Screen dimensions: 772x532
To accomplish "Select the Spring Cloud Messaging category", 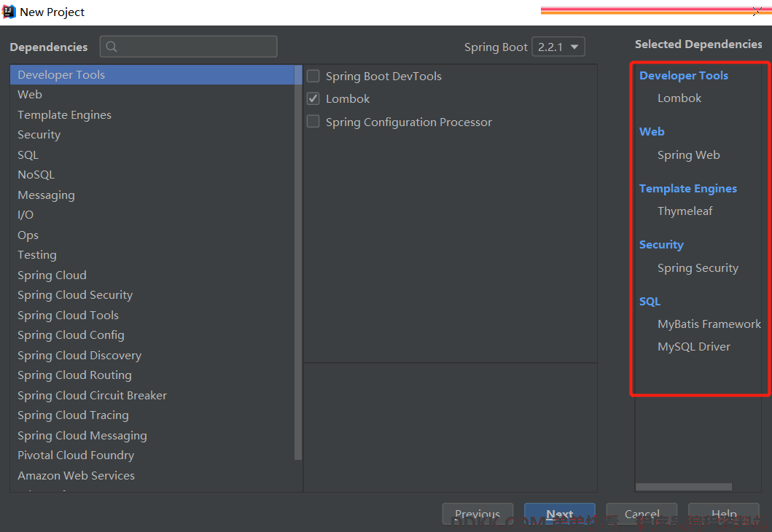I will point(152,436).
